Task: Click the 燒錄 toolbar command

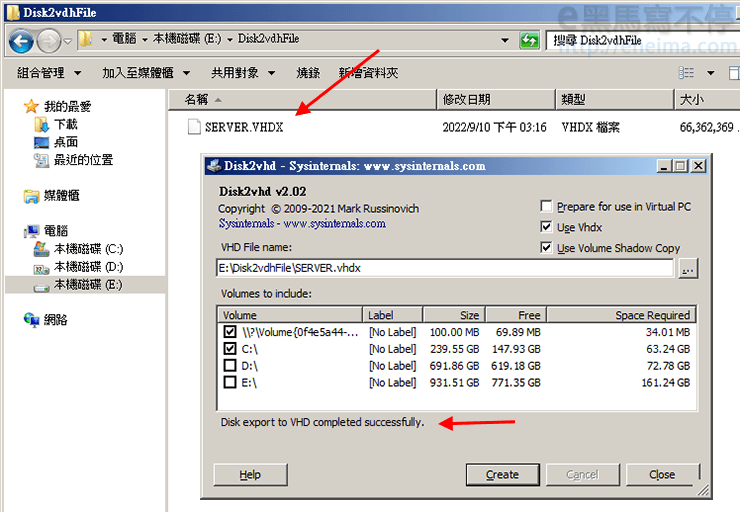Action: [308, 73]
